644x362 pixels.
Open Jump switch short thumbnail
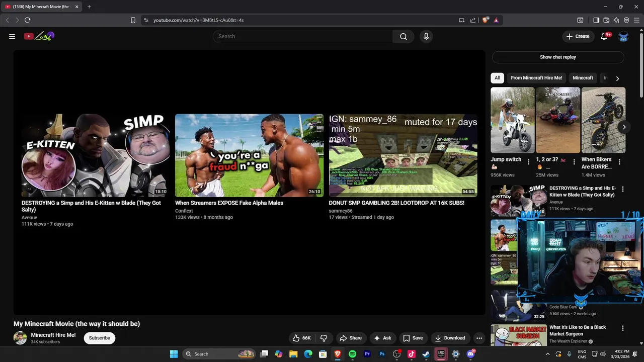[513, 120]
